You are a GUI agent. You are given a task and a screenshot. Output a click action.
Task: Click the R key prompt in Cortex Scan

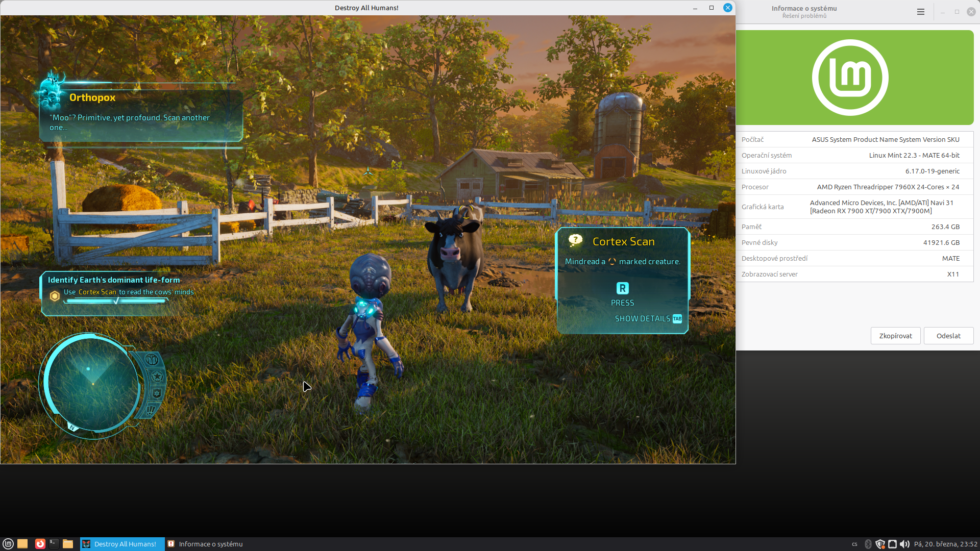(x=622, y=288)
